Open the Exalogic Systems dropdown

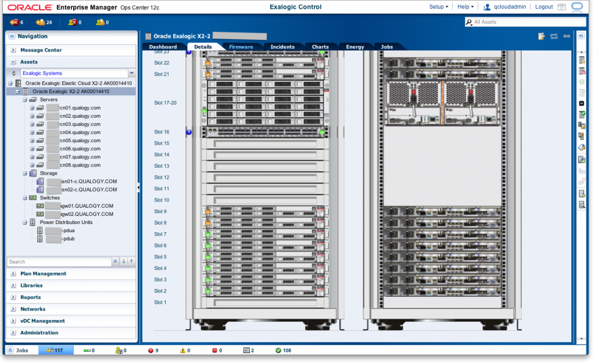(x=131, y=73)
